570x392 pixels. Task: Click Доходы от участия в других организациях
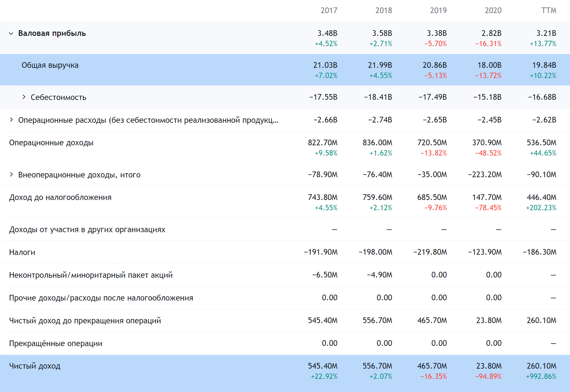point(87,229)
